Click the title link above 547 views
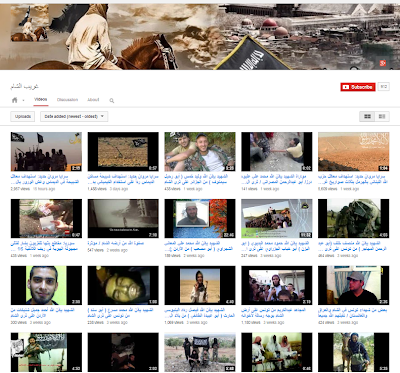This screenshot has height=373, width=400. 115,243
